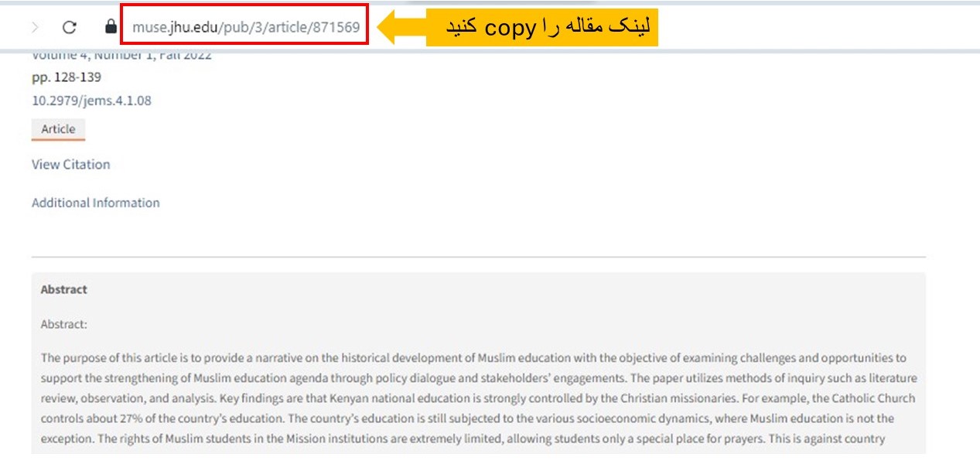Open the DOI link 10.2979/jems.4.1.08
This screenshot has width=980, height=464.
pos(92,101)
